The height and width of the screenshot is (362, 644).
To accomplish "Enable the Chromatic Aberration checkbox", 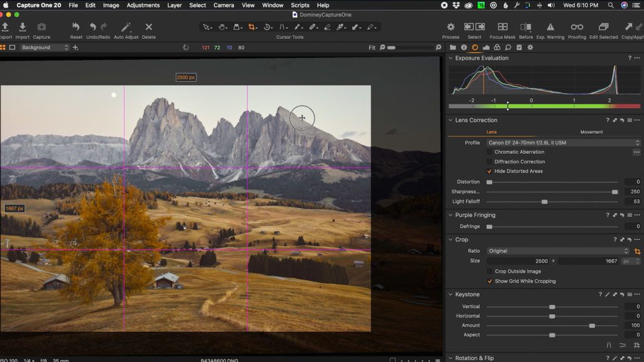I will coord(490,151).
